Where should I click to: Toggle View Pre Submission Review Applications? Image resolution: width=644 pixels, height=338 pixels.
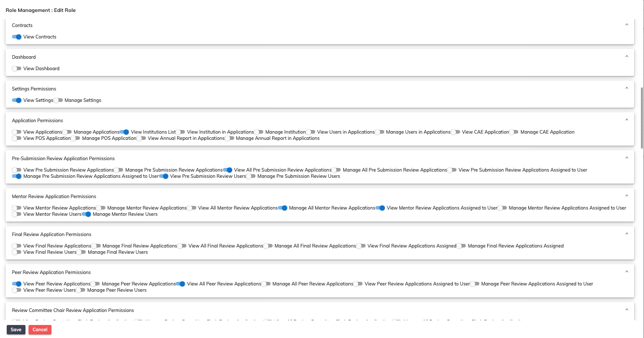click(x=17, y=170)
